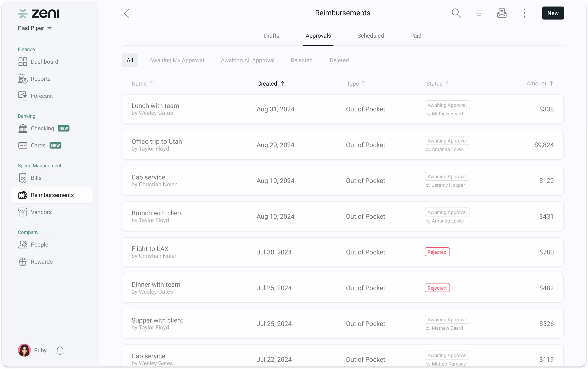Image resolution: width=588 pixels, height=369 pixels.
Task: Click the mail inbox icon in header
Action: [502, 13]
